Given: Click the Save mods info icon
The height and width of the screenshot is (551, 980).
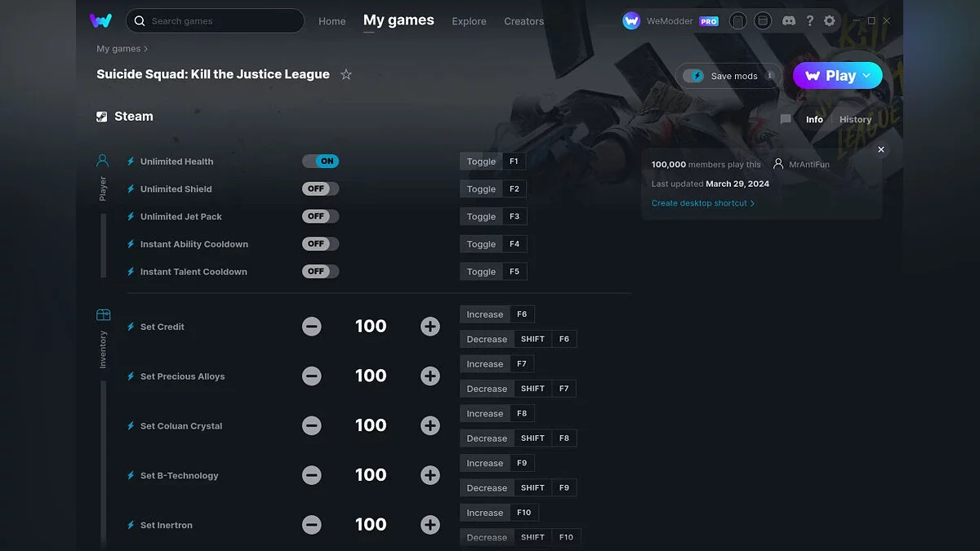Looking at the screenshot, I should point(769,75).
